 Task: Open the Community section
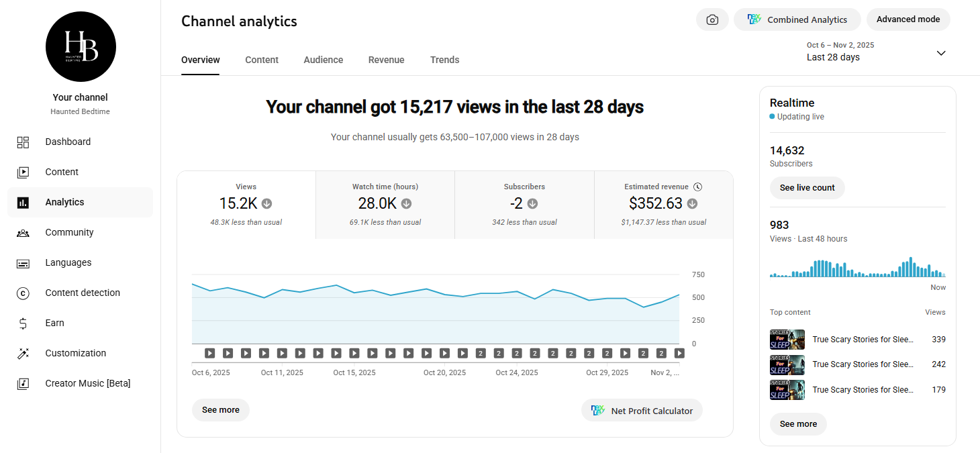(69, 232)
